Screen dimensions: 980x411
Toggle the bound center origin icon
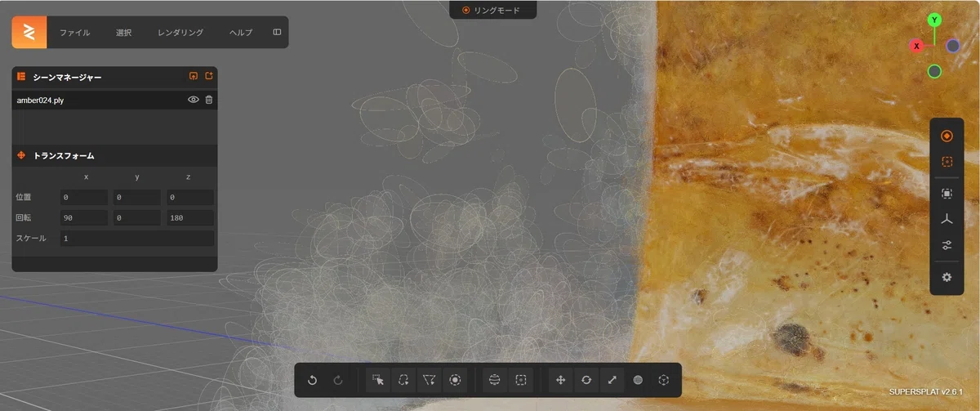(x=665, y=380)
